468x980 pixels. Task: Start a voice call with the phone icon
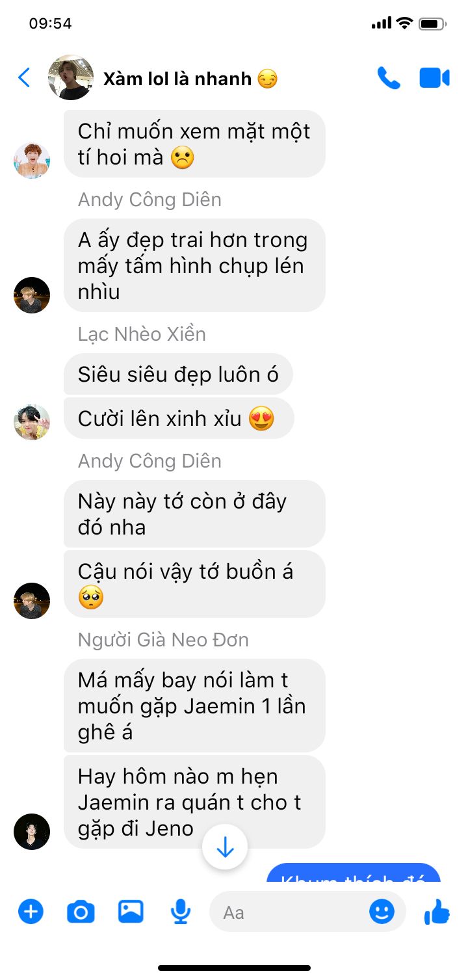(389, 78)
